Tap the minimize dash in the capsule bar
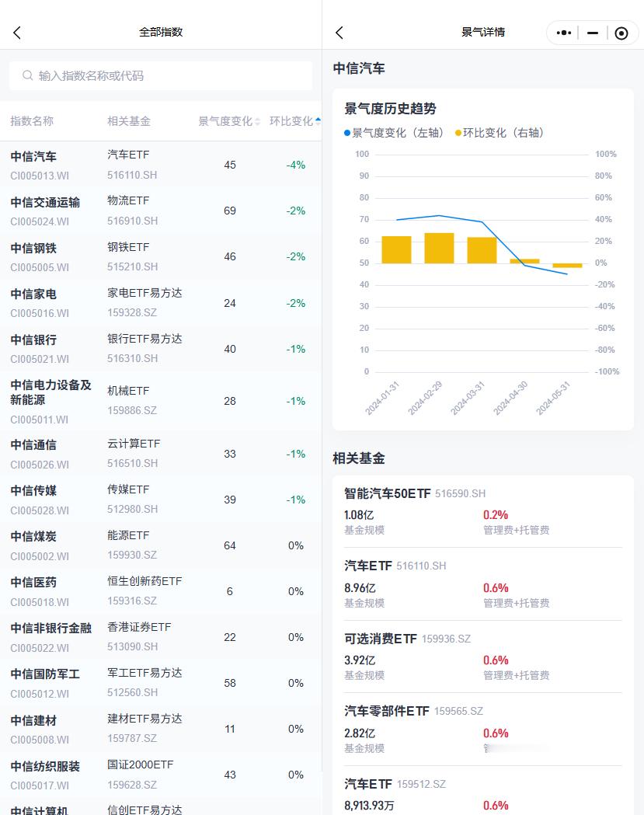This screenshot has width=644, height=815. click(x=592, y=33)
